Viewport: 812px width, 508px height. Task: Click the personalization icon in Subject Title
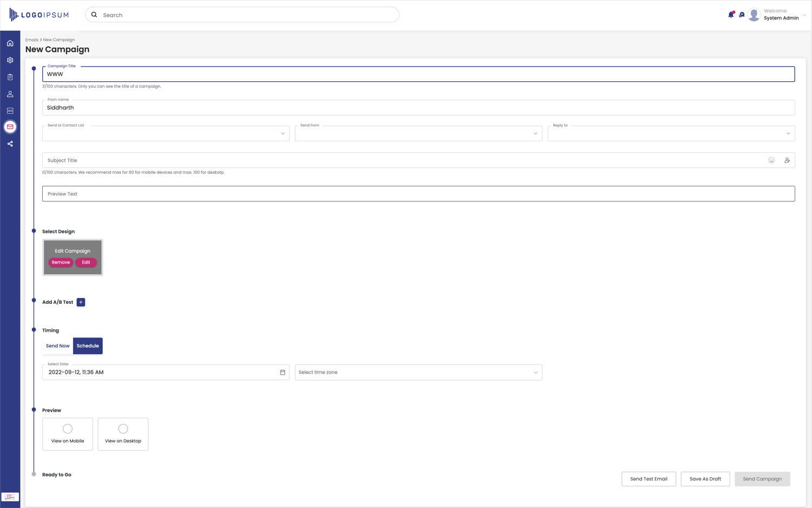(787, 160)
